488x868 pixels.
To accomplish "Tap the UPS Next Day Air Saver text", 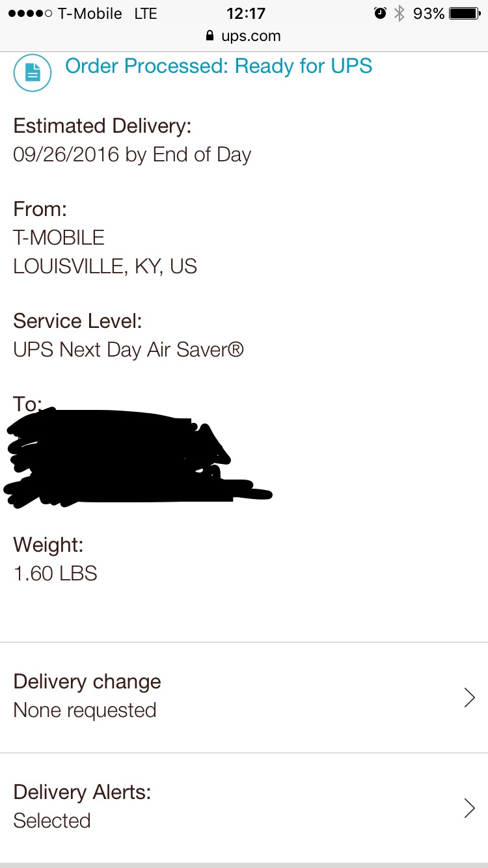I will (x=128, y=350).
